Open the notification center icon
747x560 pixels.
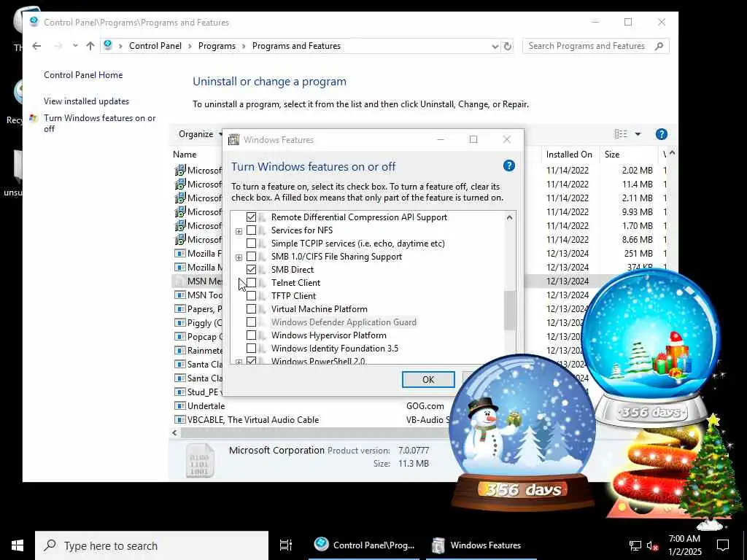pos(723,545)
